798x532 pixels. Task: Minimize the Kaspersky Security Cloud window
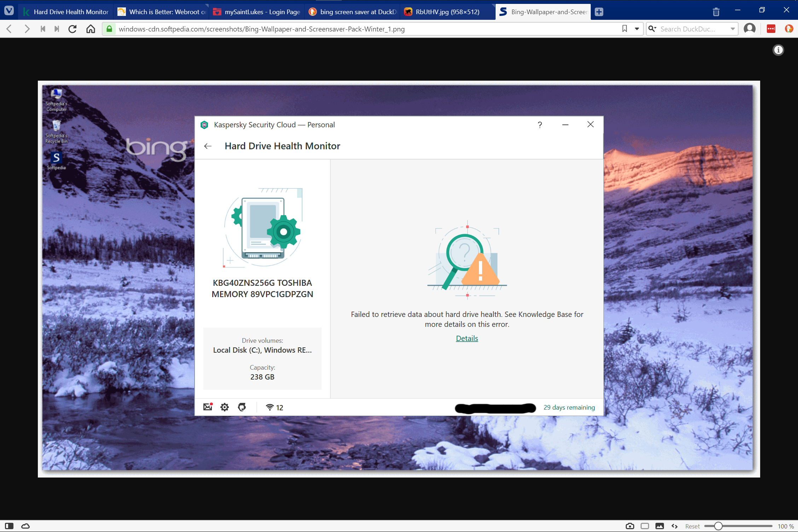pyautogui.click(x=565, y=125)
